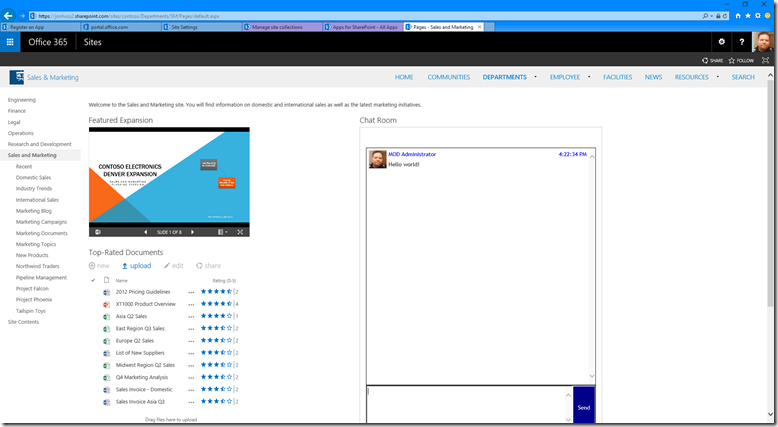Switch to Manage site collections browser tab
778x427 pixels.
point(282,27)
